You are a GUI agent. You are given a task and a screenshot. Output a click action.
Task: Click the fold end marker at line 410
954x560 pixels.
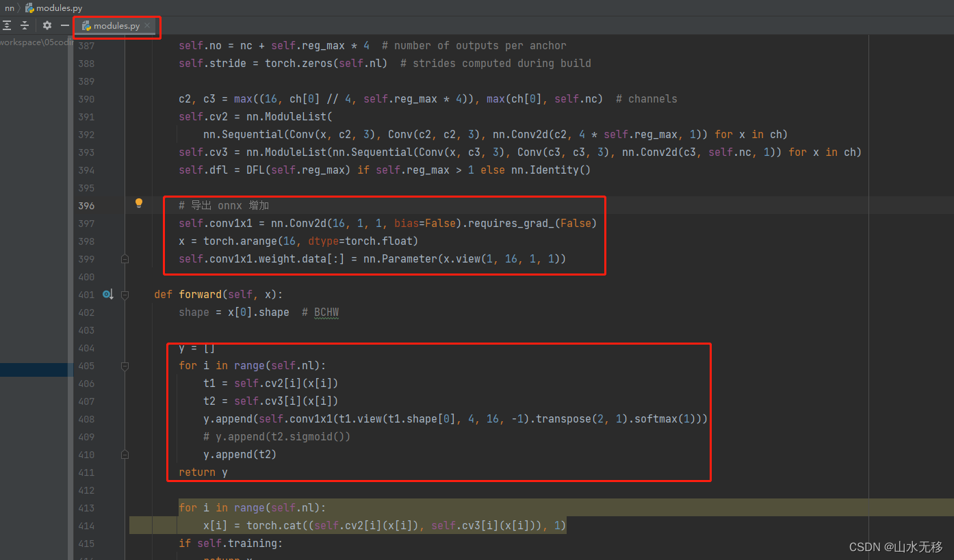coord(125,453)
